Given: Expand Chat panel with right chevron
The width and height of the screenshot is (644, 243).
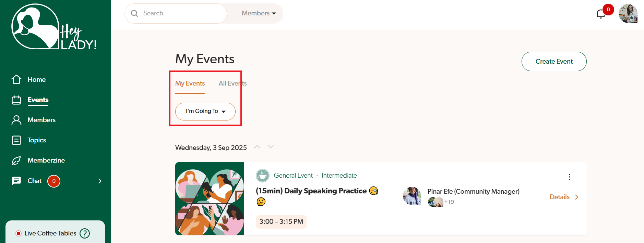Looking at the screenshot, I should (x=100, y=181).
